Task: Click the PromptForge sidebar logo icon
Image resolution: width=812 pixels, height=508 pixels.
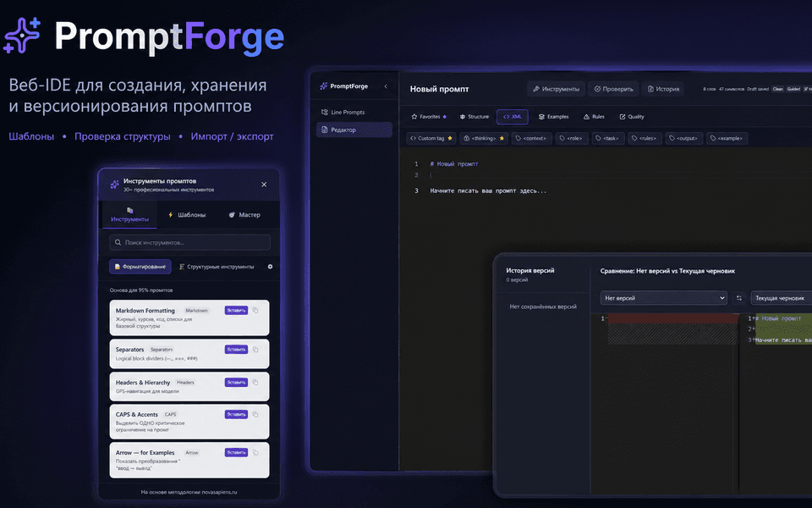Action: pos(324,86)
